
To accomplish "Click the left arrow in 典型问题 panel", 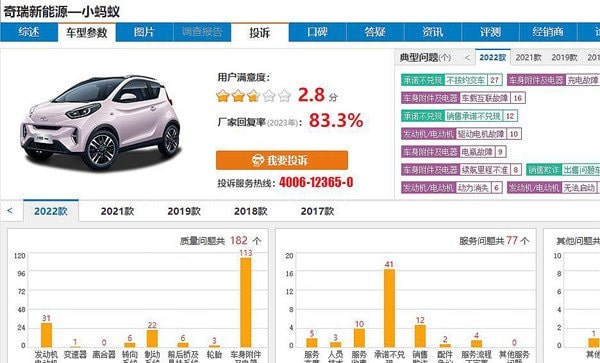I will (x=467, y=58).
